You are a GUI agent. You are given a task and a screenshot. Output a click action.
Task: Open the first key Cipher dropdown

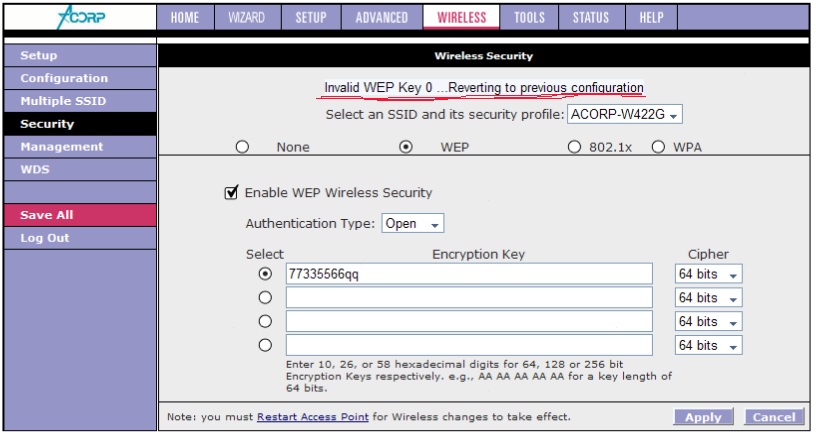click(708, 274)
